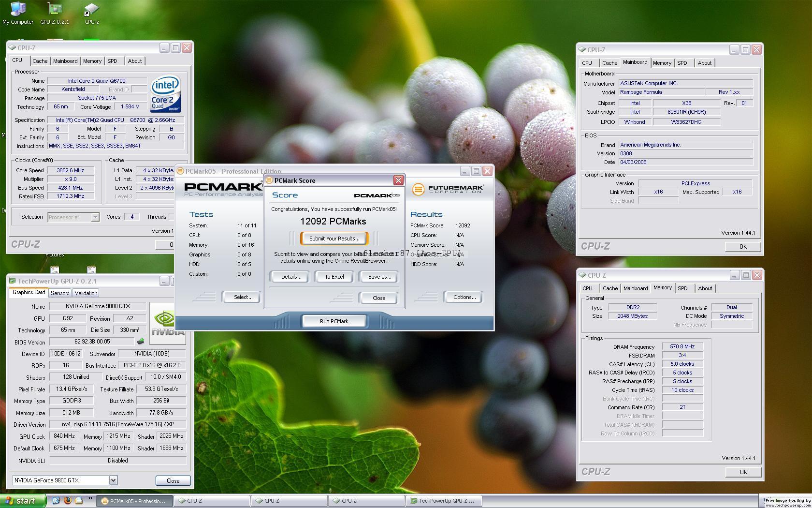Switch to PCMark05 taskbar button
This screenshot has width=812, height=508.
pos(134,501)
